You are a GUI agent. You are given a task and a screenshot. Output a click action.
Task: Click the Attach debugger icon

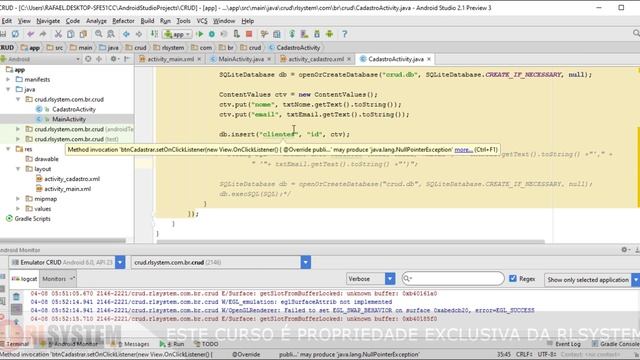click(236, 34)
